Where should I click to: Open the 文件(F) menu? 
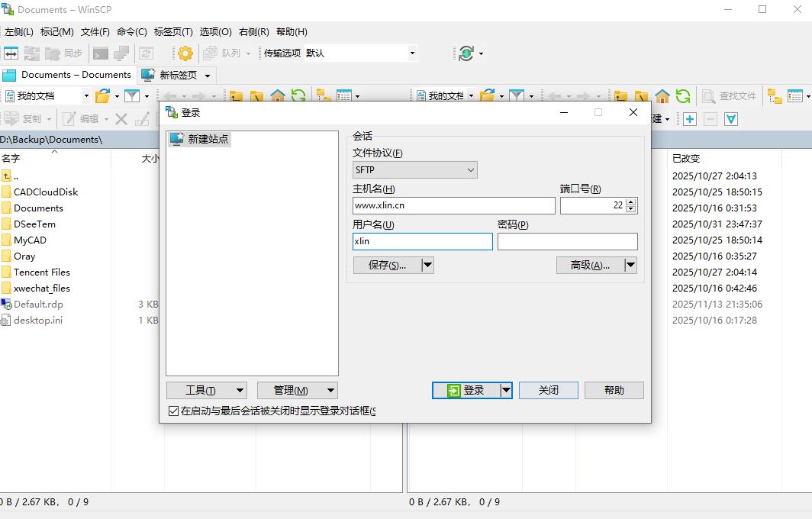click(x=95, y=32)
